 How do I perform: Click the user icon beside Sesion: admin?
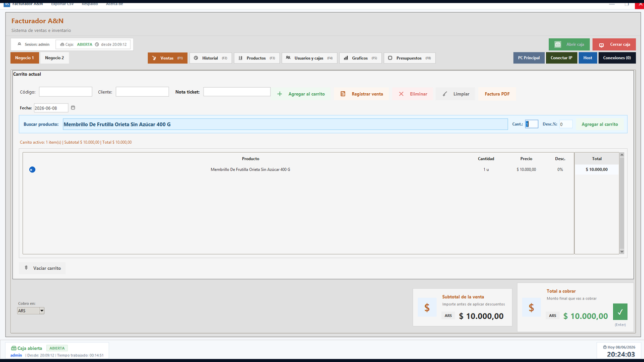[x=20, y=44]
